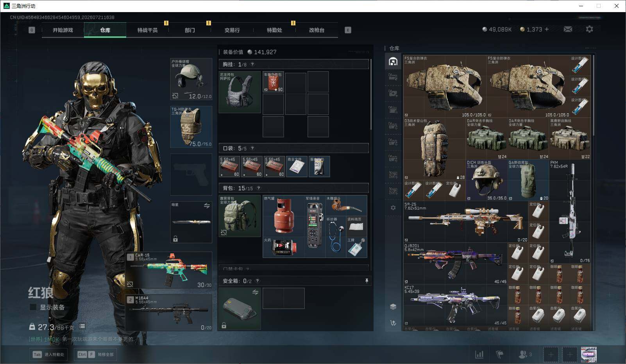Switch to the 特勤处 tab
626x364 pixels.
274,30
